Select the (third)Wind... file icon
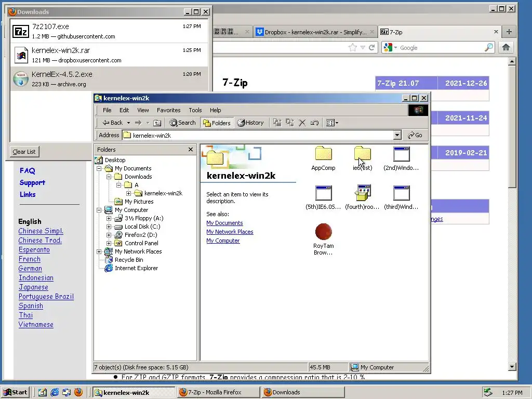 tap(402, 193)
